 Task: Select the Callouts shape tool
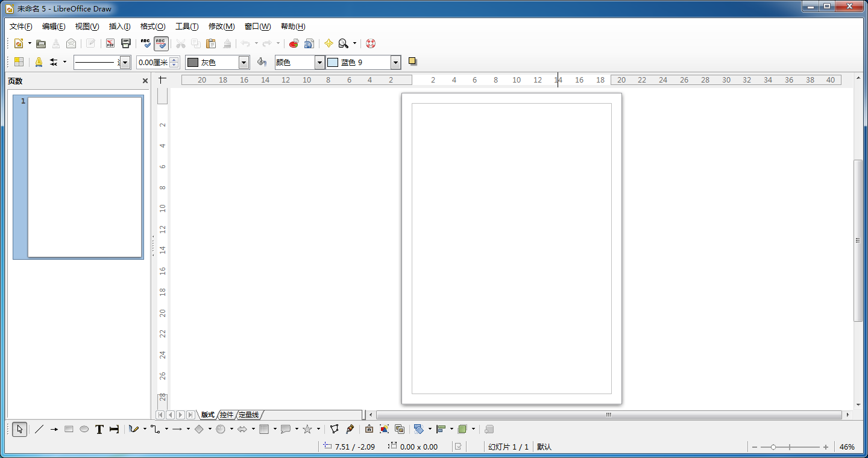(286, 429)
